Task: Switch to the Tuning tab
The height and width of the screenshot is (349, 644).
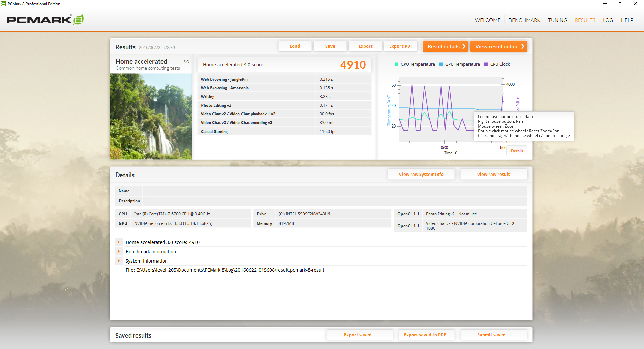Action: point(557,20)
